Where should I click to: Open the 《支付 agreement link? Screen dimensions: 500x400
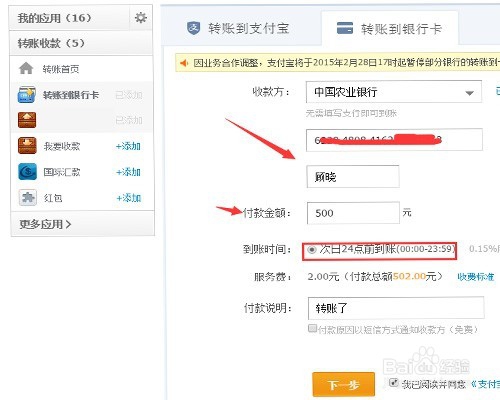click(x=485, y=384)
